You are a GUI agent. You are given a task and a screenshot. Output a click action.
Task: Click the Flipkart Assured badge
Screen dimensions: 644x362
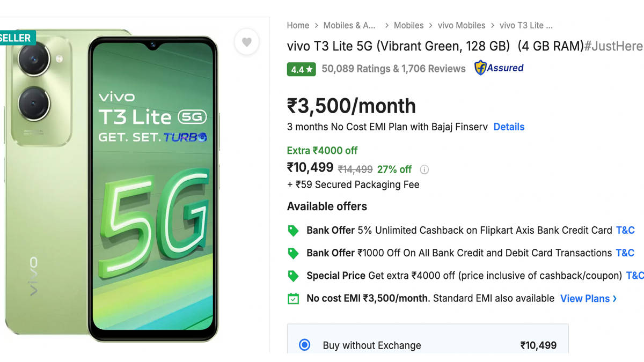(499, 68)
